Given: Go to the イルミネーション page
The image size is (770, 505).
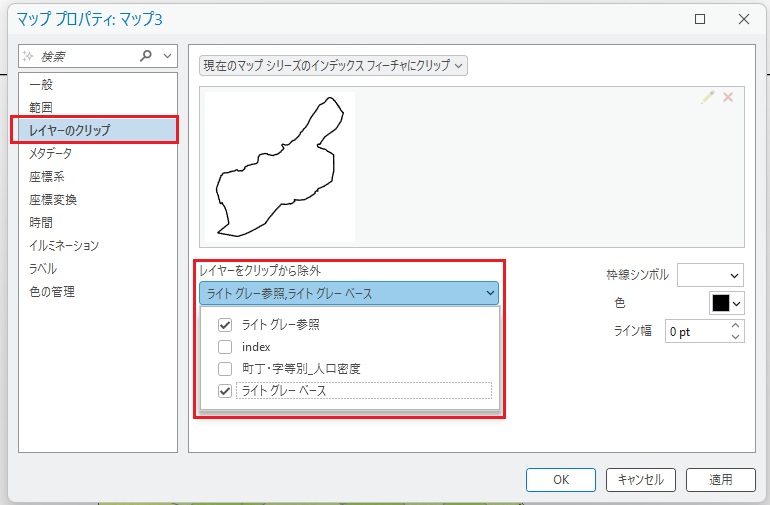Looking at the screenshot, I should [63, 245].
